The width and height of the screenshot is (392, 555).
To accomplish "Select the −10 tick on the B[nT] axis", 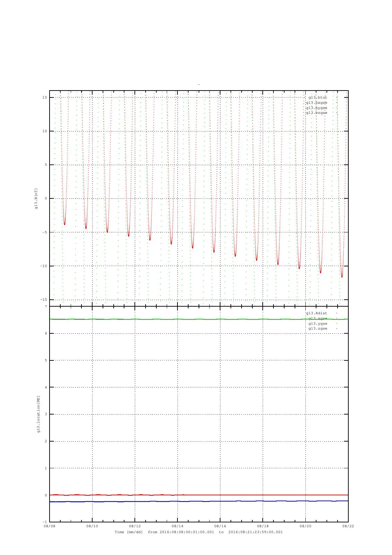I will pyautogui.click(x=44, y=266).
